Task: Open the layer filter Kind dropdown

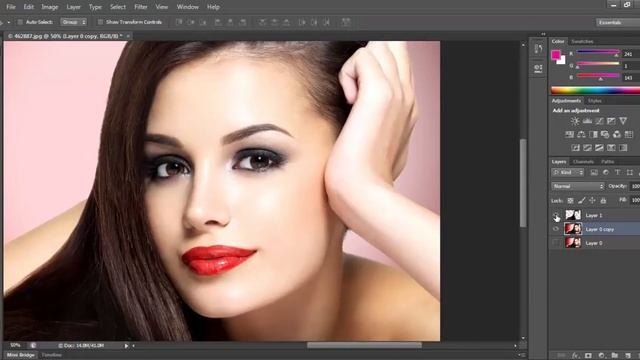Action: (x=568, y=173)
